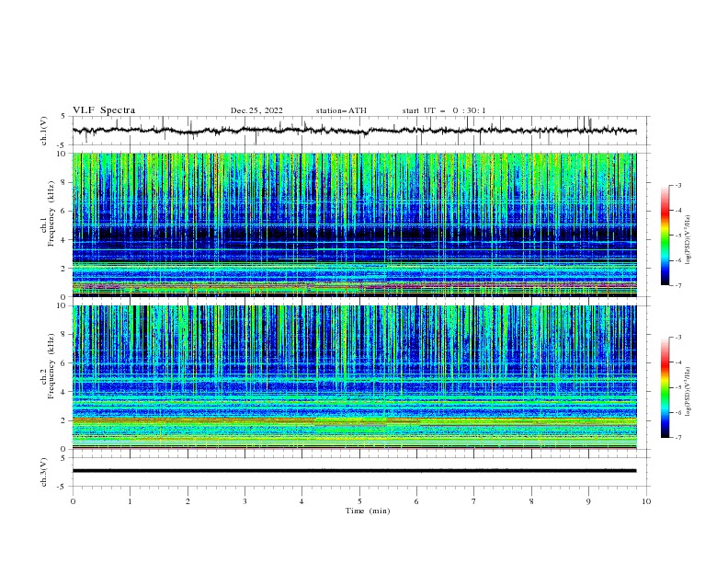Click time axis tick label "7"

474,501
